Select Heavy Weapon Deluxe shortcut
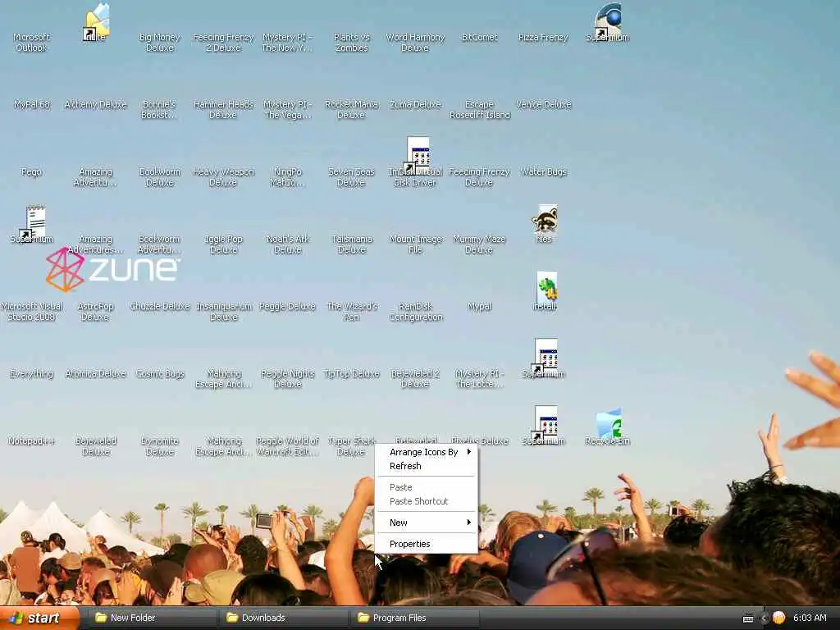This screenshot has width=840, height=630. coord(223,177)
